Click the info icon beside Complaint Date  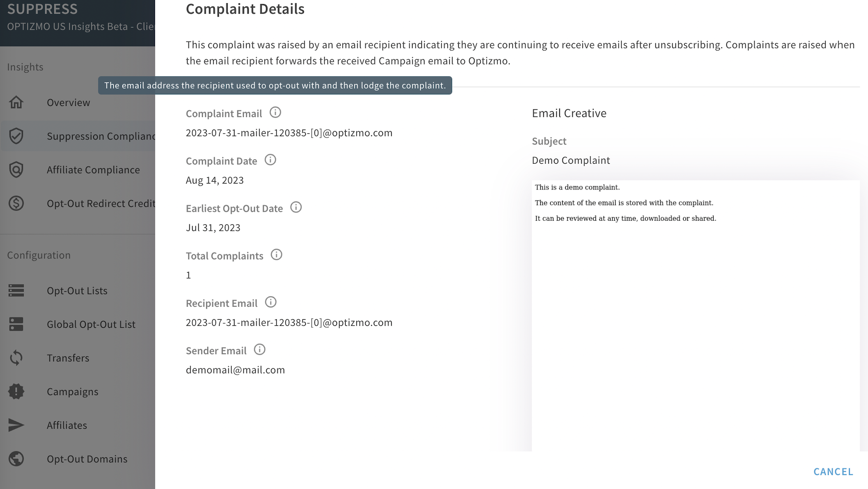coord(270,160)
